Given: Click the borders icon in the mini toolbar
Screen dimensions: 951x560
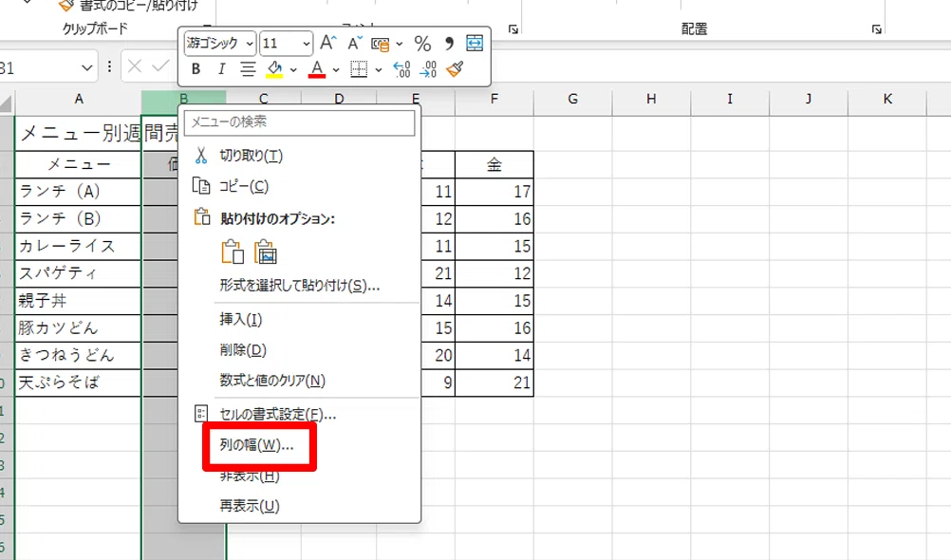Looking at the screenshot, I should [x=359, y=69].
